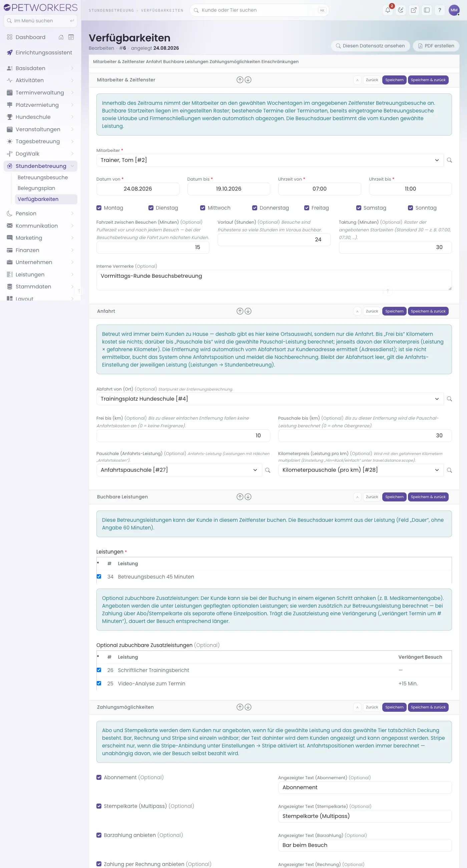
Task: Open the Mitarbeiter dropdown
Action: 270,160
